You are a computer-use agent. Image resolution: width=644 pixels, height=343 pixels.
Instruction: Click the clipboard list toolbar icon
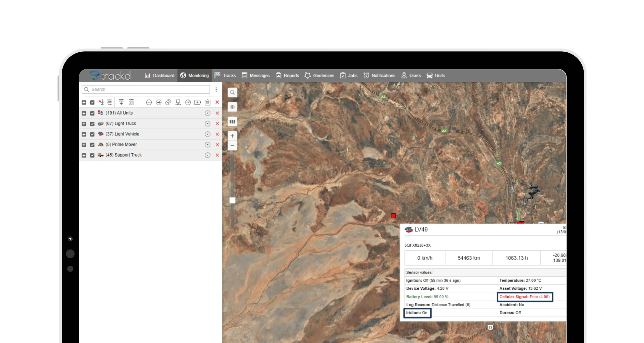[x=207, y=102]
